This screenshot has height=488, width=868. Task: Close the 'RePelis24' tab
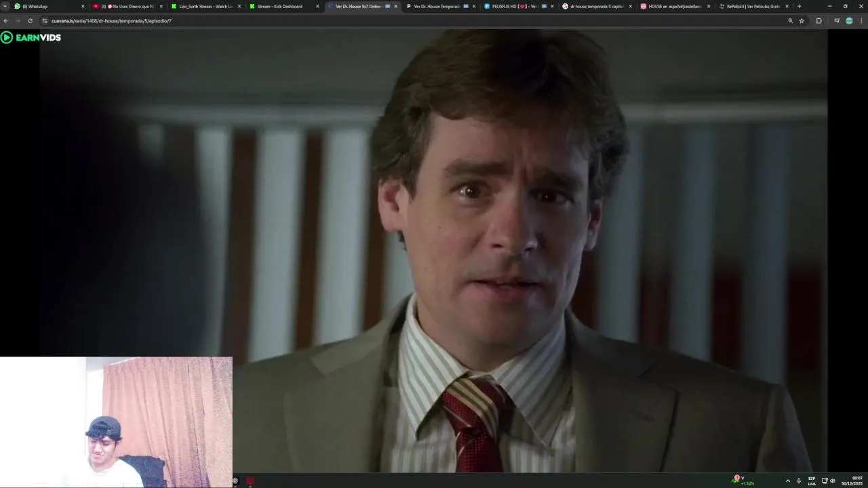787,6
